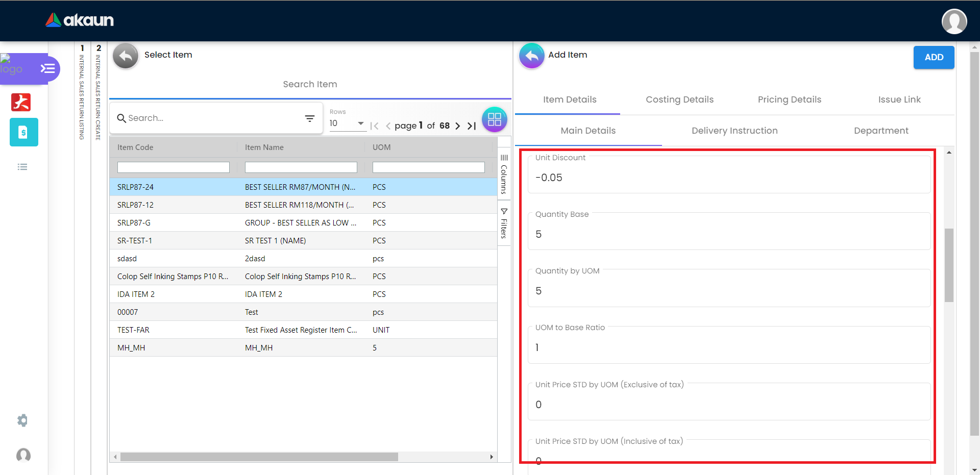
Task: Click the horizontal scrollbar of item table
Action: click(259, 457)
